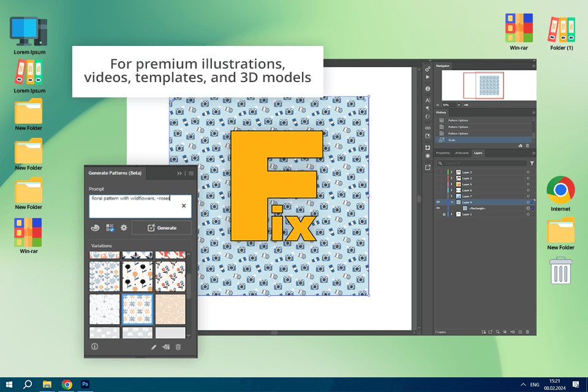This screenshot has width=588, height=392.
Task: Click the save-to-swatches icon below Variations
Action: [x=166, y=347]
